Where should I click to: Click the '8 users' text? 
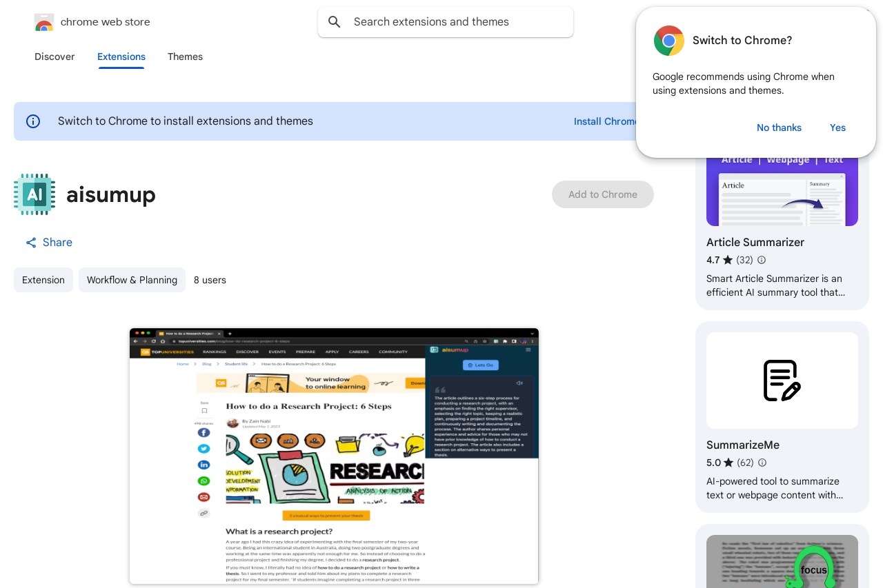[x=210, y=280]
